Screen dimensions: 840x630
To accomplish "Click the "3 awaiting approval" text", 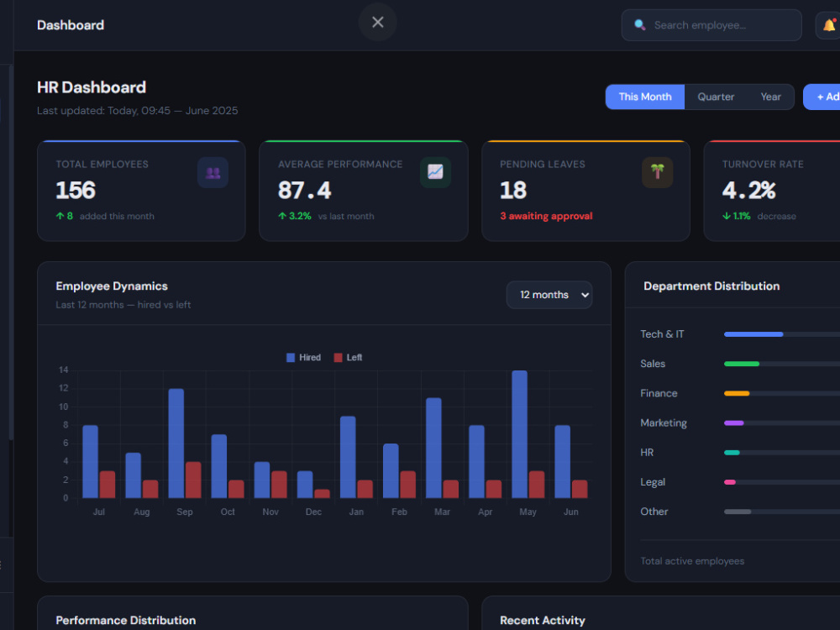I will point(547,216).
